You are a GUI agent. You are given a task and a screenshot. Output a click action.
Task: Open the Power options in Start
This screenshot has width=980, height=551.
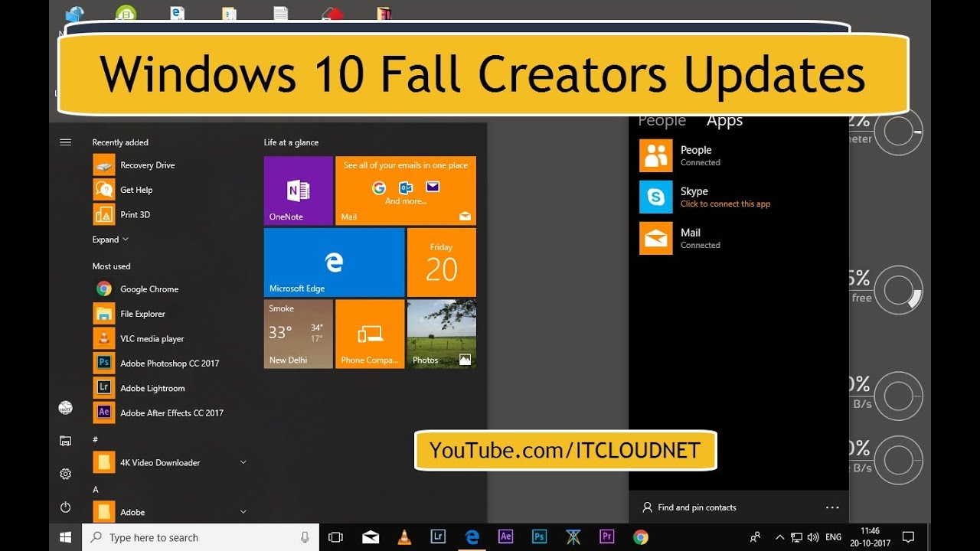point(65,507)
